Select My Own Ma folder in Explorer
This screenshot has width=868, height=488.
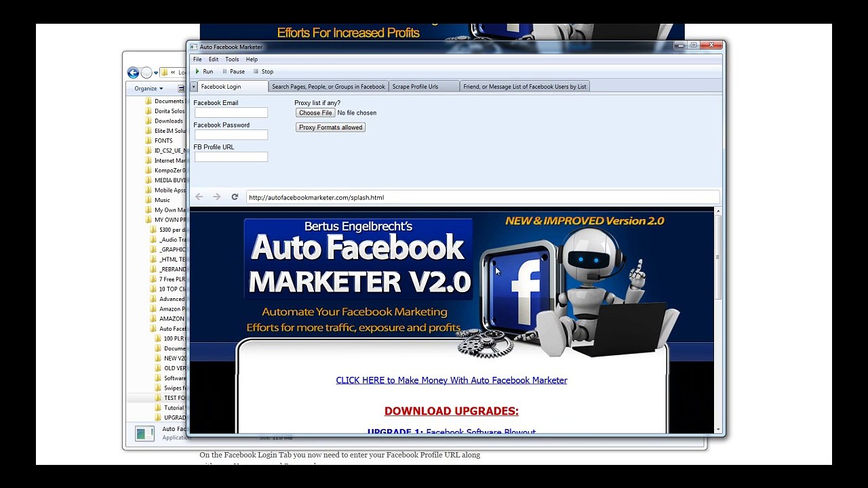pos(165,210)
